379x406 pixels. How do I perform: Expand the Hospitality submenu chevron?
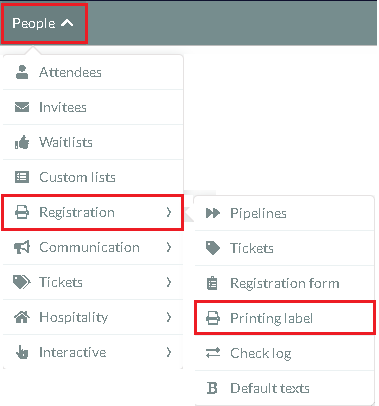pos(169,317)
